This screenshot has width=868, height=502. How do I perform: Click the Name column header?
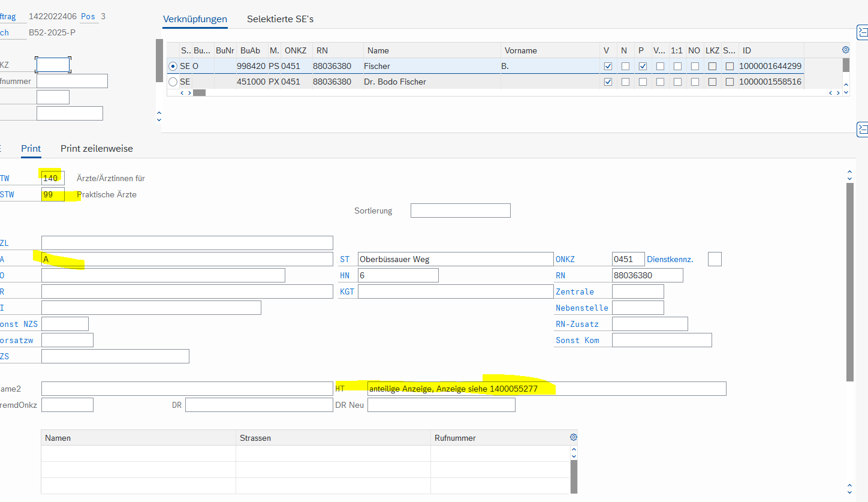[x=432, y=50]
